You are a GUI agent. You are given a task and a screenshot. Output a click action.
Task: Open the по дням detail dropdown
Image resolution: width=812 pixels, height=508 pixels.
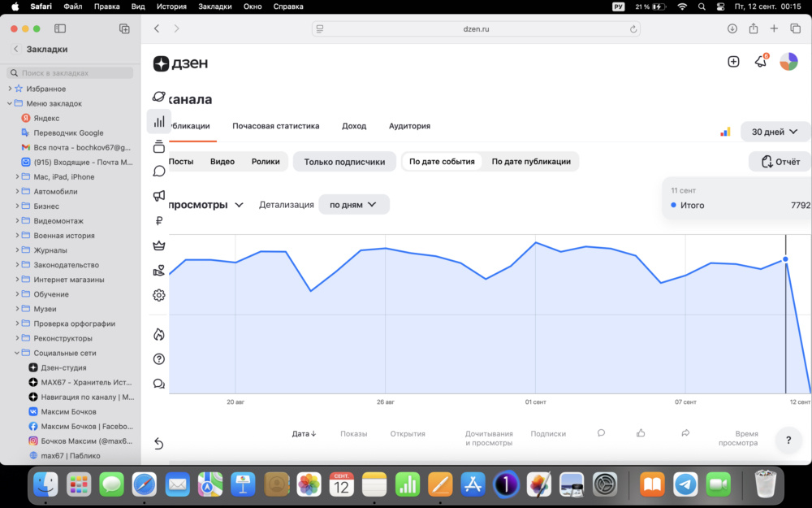(x=354, y=205)
